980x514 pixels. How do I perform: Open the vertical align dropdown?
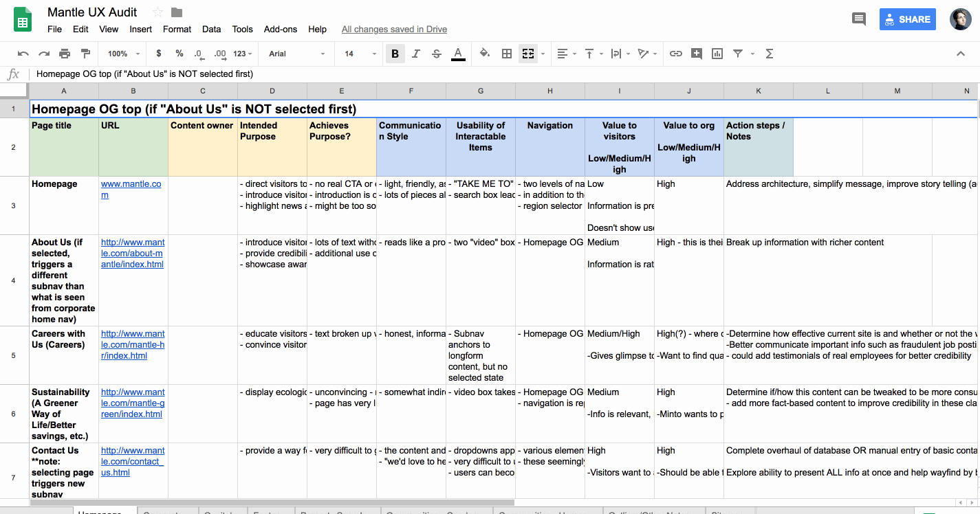point(593,54)
